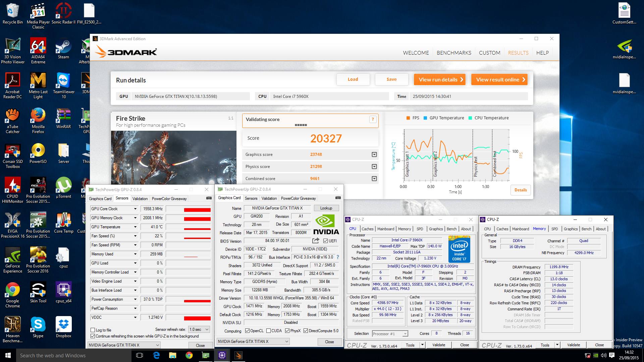Screen dimensions: 644x362
Task: Launch CPUID HWMonitor desktop shortcut
Action: click(x=12, y=190)
